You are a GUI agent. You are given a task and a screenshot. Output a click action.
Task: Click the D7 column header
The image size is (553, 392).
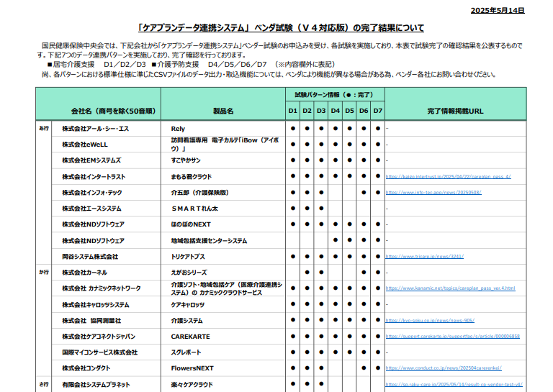pos(378,111)
